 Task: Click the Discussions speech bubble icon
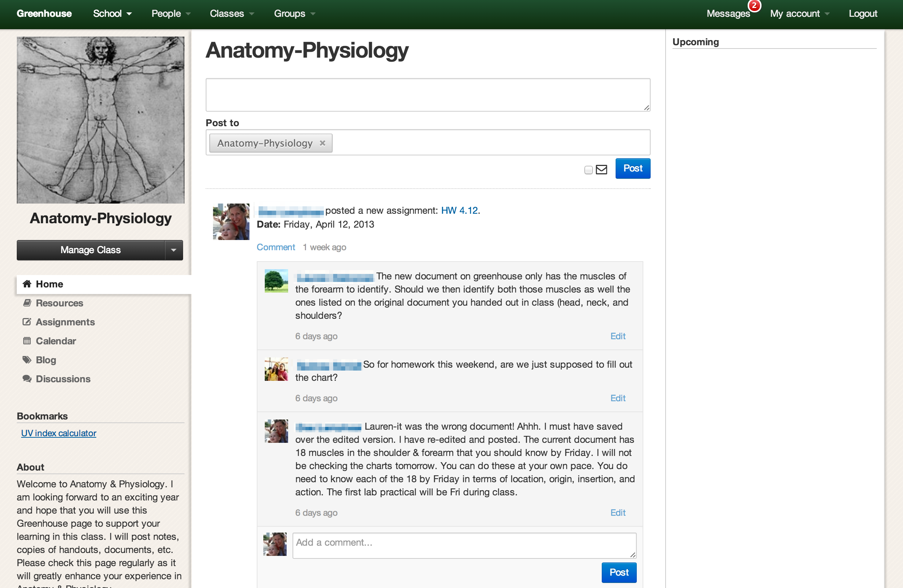click(x=27, y=379)
